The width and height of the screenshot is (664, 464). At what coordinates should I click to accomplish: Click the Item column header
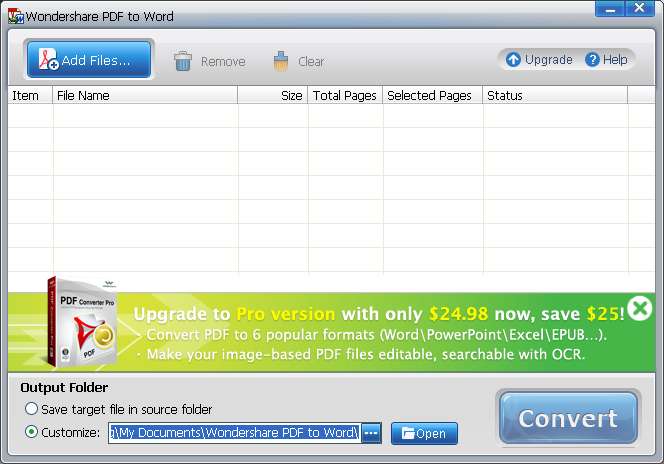(30, 95)
